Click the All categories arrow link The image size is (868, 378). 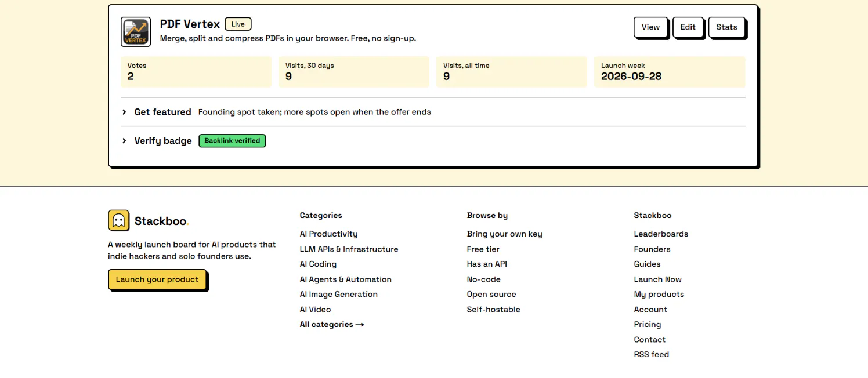332,325
